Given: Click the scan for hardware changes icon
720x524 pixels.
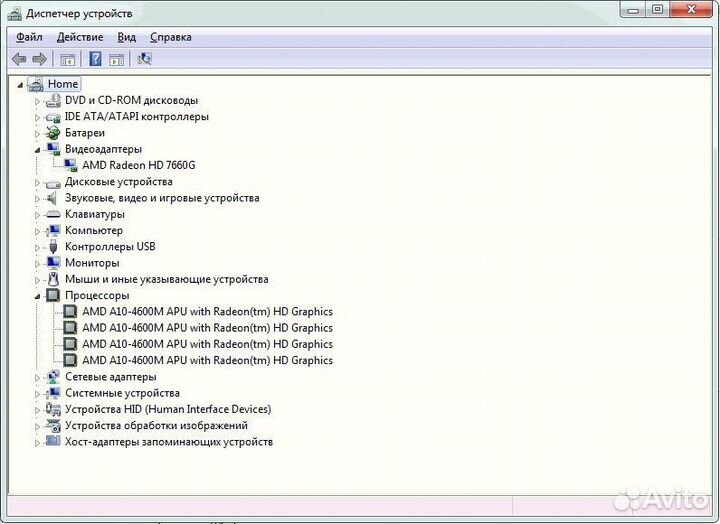Looking at the screenshot, I should (145, 59).
